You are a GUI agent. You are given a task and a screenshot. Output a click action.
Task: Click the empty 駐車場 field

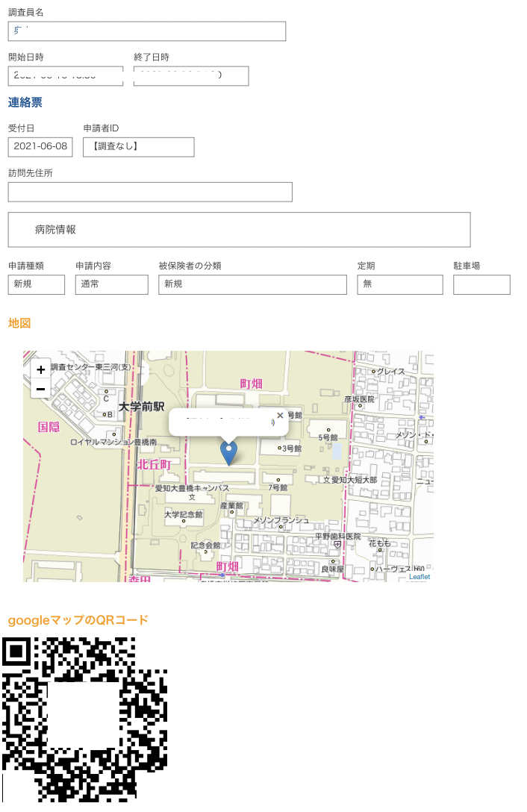coord(482,285)
